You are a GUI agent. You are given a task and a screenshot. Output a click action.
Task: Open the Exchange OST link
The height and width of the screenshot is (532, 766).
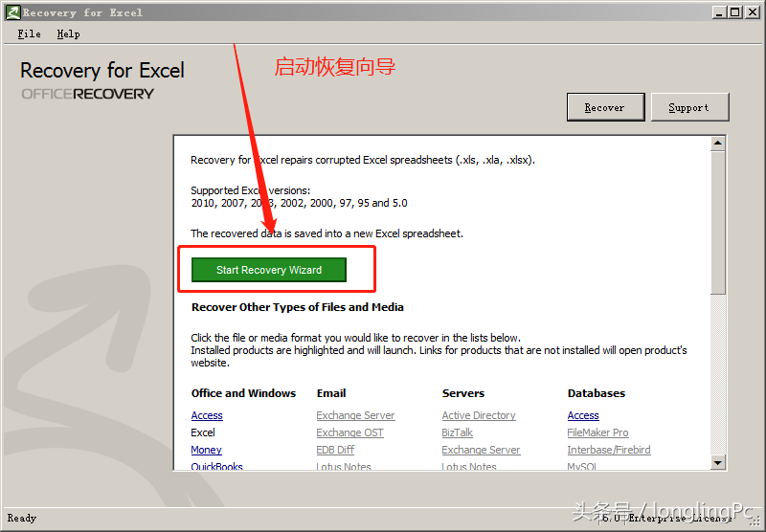pyautogui.click(x=349, y=432)
